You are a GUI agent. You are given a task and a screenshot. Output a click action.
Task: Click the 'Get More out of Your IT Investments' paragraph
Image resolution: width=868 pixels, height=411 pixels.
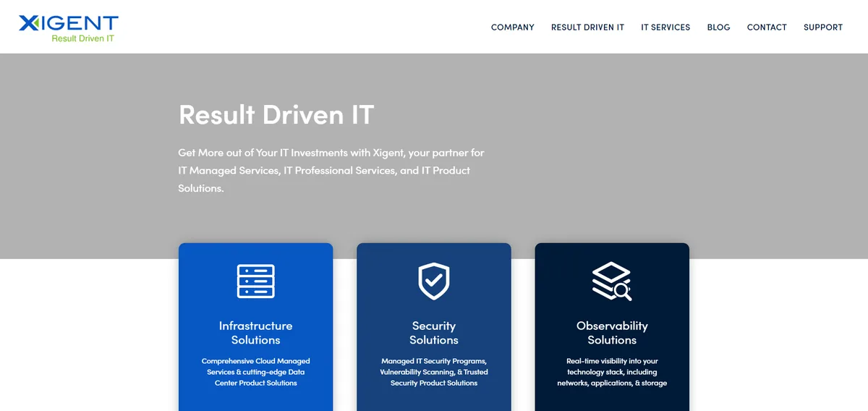pos(331,171)
